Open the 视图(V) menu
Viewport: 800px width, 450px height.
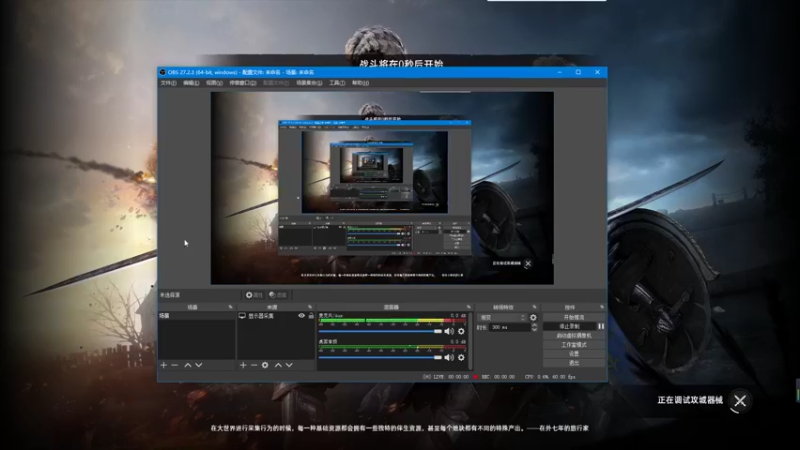(214, 83)
